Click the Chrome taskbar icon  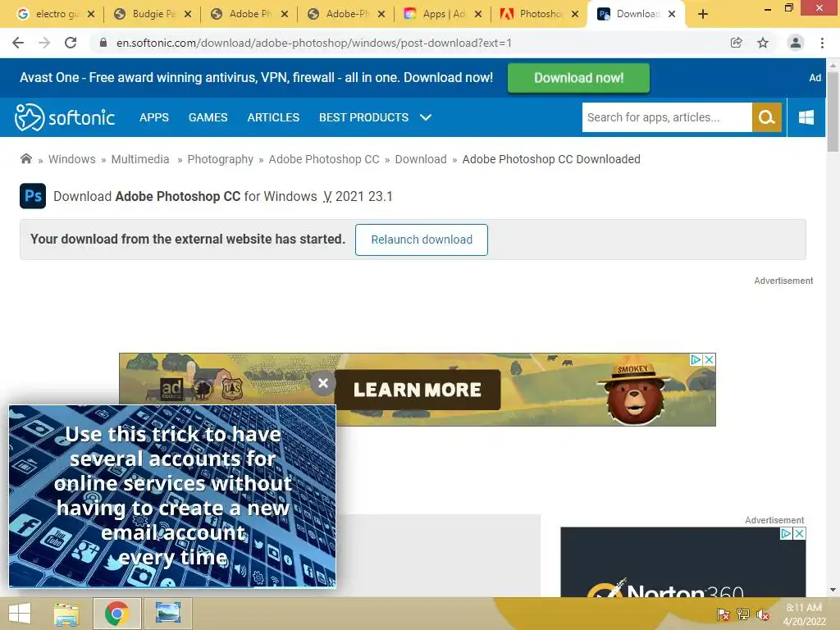tap(117, 614)
